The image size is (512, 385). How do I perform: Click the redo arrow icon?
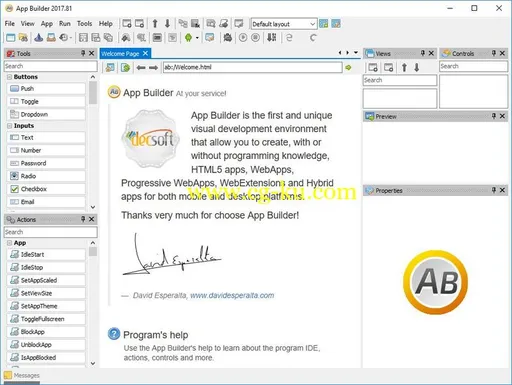click(313, 38)
